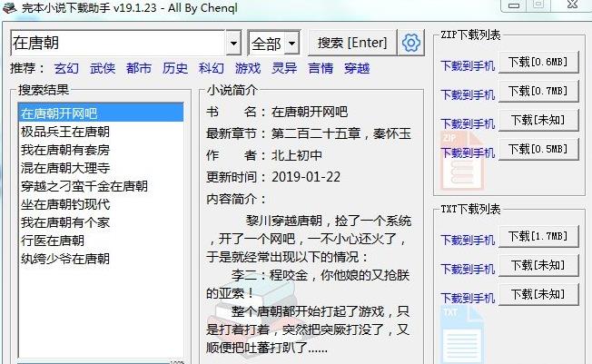Select the 武侠 recommended genre
The height and width of the screenshot is (364, 592).
(x=103, y=68)
